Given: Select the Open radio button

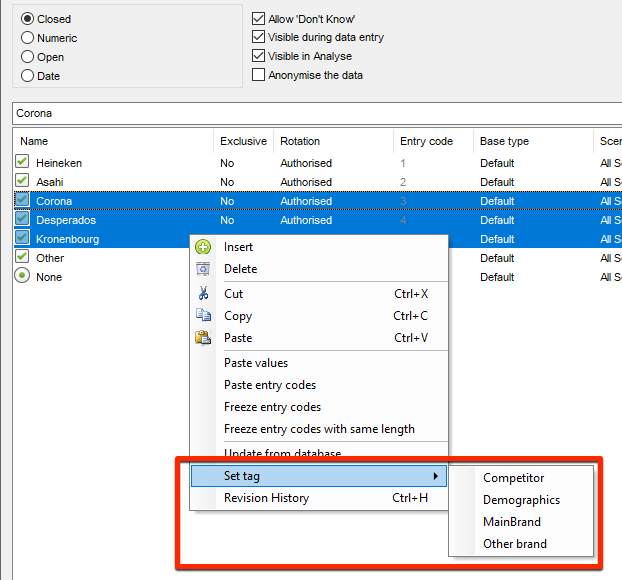Looking at the screenshot, I should [x=27, y=57].
